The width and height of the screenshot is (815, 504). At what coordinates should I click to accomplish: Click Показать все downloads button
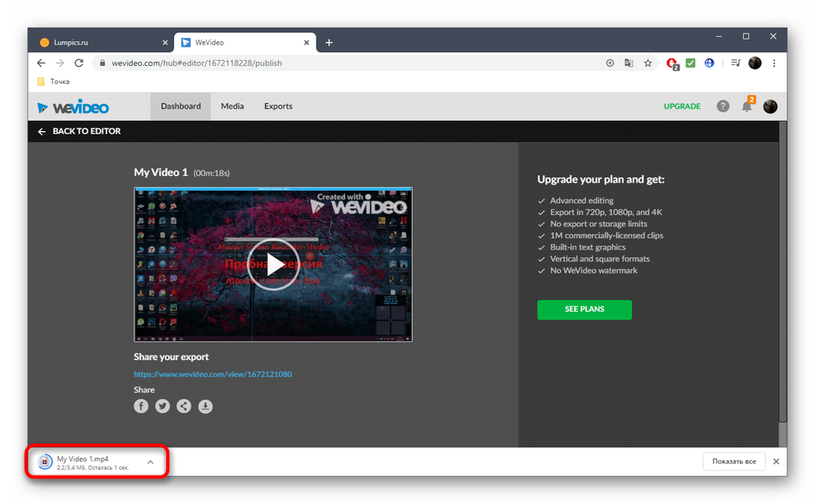[733, 461]
